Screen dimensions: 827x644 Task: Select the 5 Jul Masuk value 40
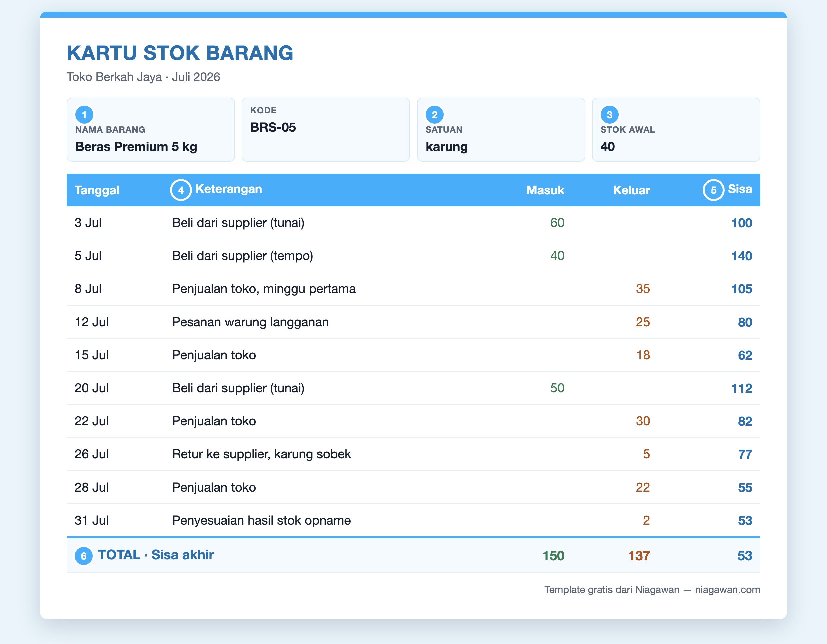[x=557, y=256]
